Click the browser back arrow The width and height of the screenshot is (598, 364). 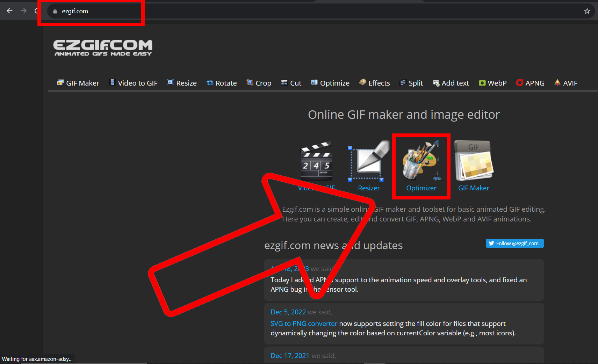9,10
